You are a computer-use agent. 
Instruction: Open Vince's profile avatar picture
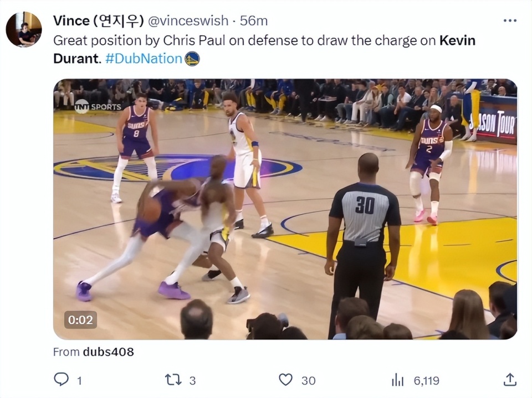click(23, 29)
